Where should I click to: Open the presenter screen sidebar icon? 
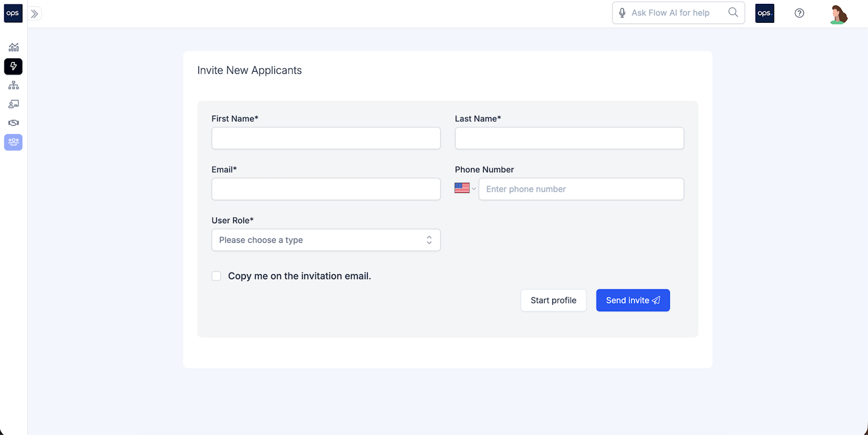coord(14,104)
